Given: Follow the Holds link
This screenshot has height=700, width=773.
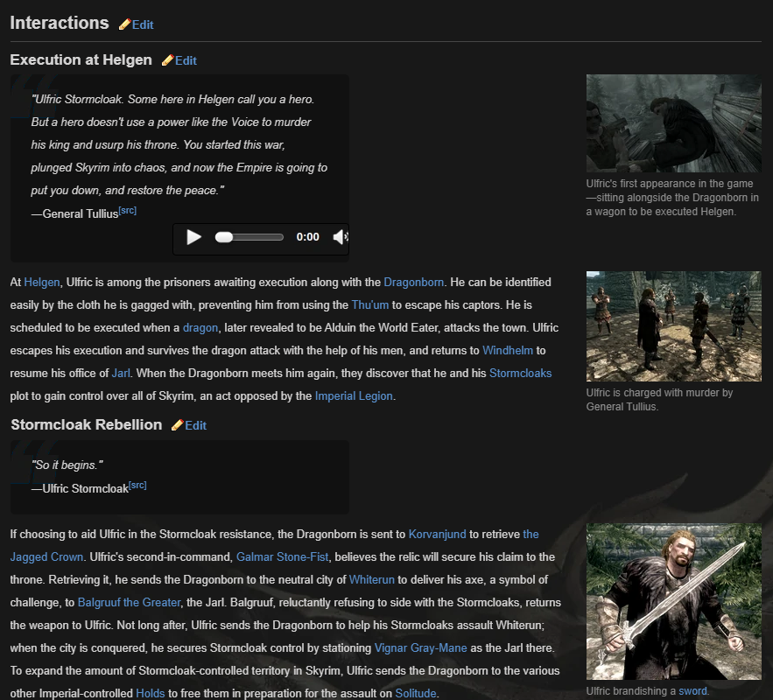Looking at the screenshot, I should pos(150,693).
